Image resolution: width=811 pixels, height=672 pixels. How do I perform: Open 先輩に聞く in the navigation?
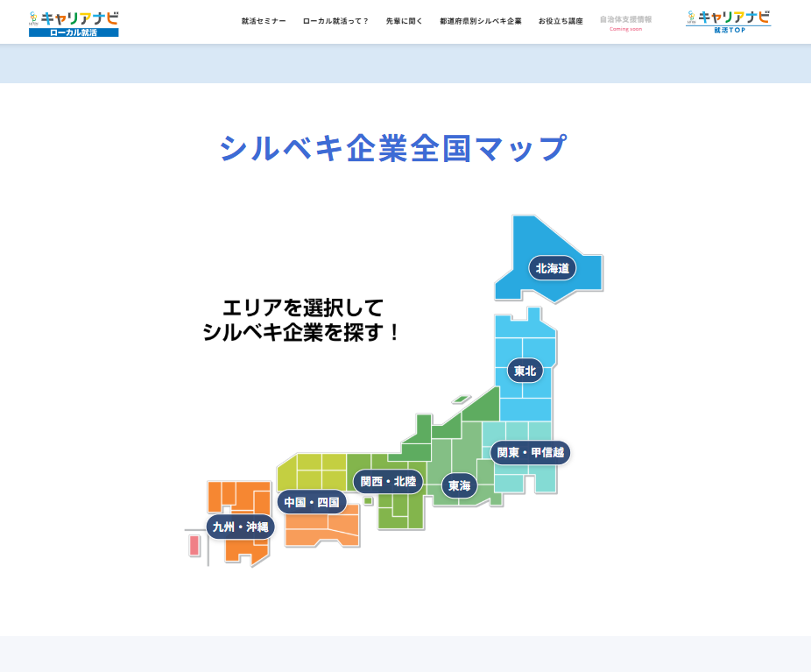coord(404,21)
